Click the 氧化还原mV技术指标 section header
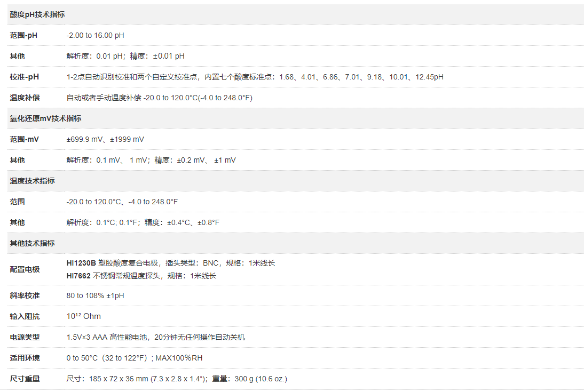The image size is (584, 392). pyautogui.click(x=45, y=118)
